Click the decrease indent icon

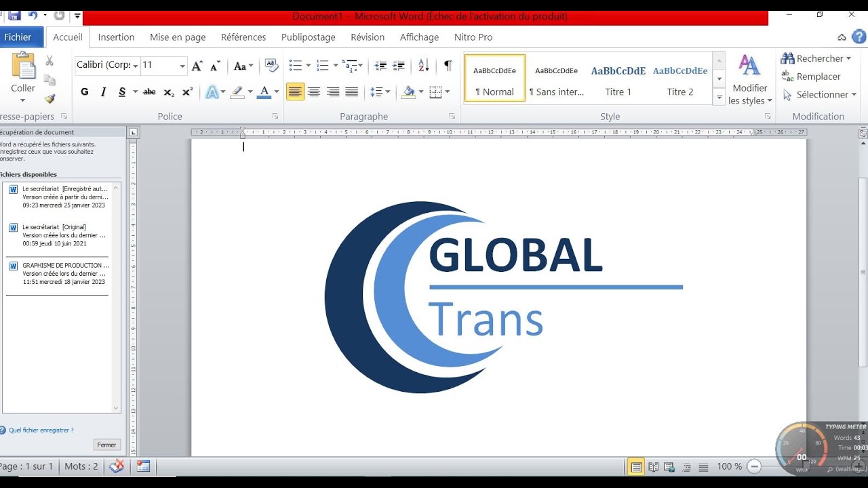[x=380, y=66]
